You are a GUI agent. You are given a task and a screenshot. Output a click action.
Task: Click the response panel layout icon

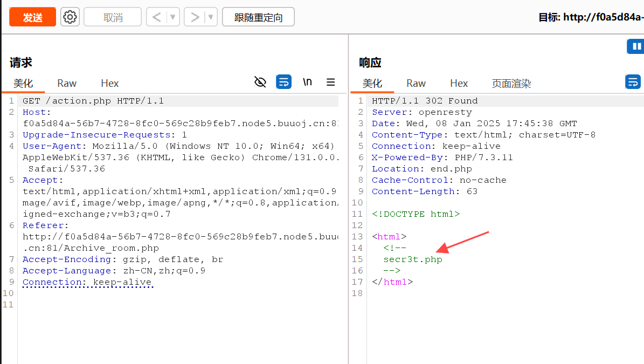[636, 46]
